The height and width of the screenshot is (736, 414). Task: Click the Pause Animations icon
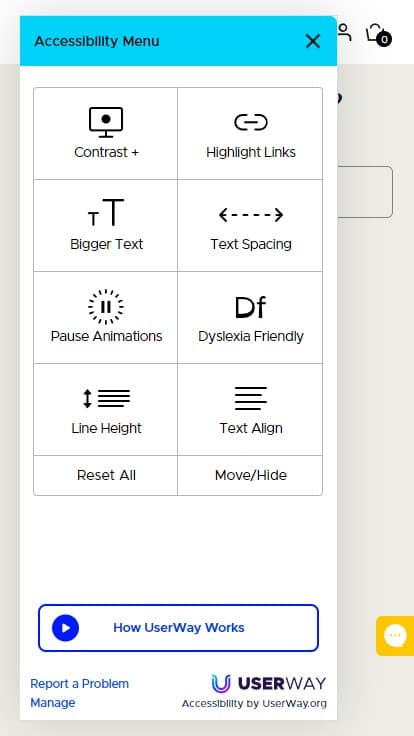coord(106,307)
